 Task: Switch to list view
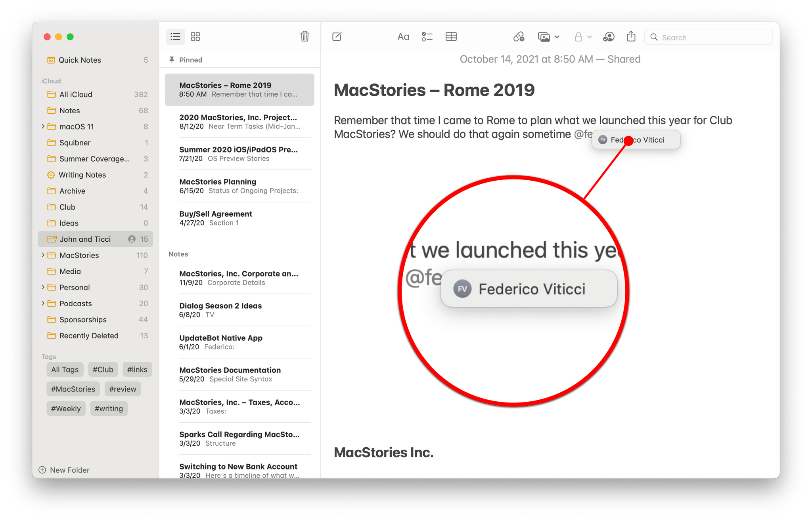click(175, 37)
